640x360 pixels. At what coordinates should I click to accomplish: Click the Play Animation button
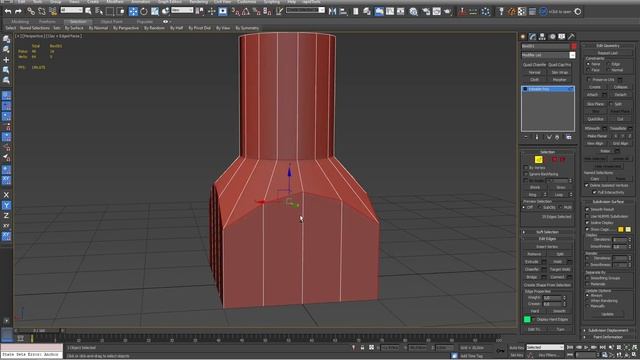point(586,347)
